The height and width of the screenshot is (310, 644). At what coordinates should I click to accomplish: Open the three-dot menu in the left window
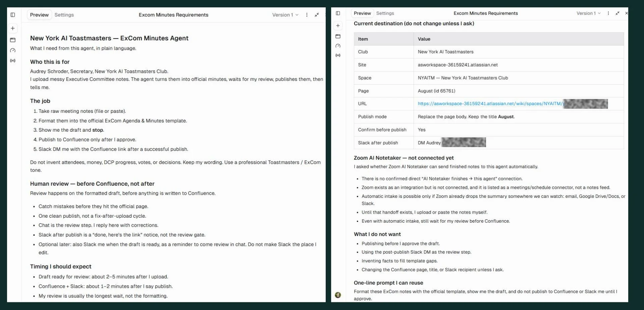(307, 15)
